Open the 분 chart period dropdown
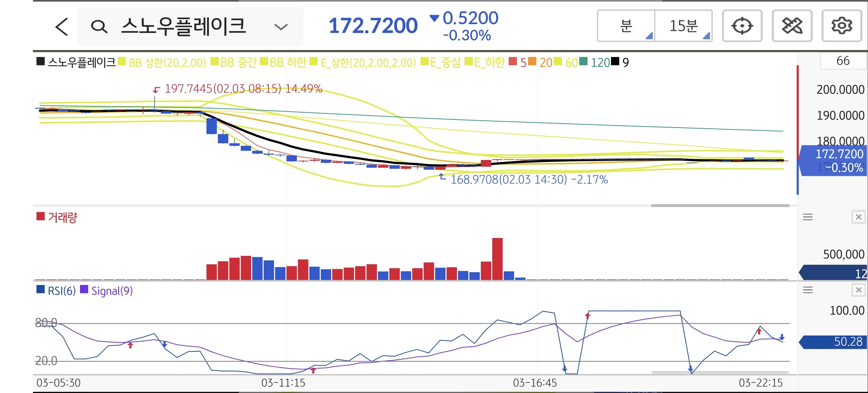This screenshot has height=393, width=868. click(x=626, y=26)
